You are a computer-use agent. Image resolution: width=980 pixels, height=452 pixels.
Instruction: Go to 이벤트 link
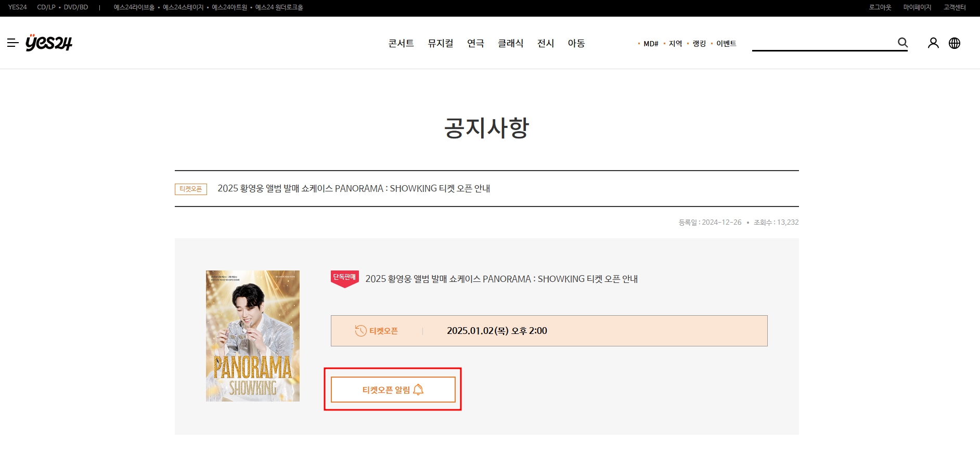726,44
